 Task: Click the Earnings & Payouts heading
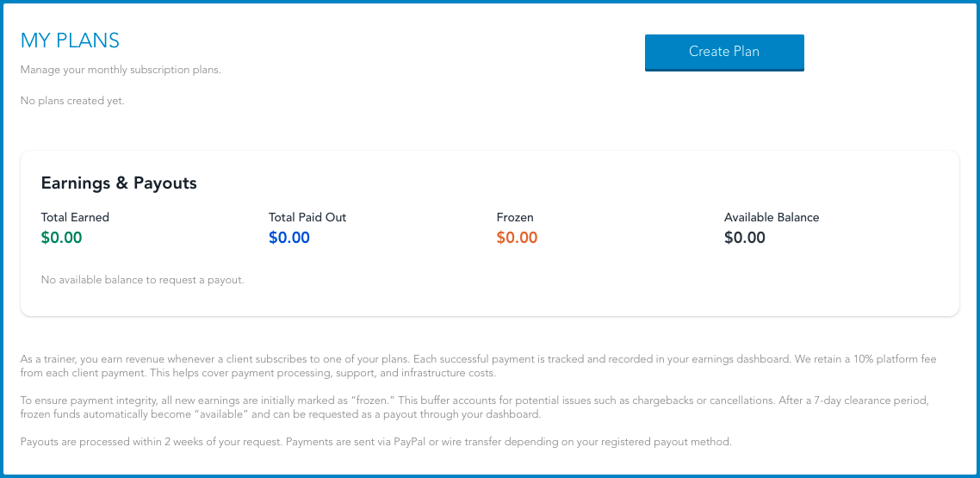(119, 183)
